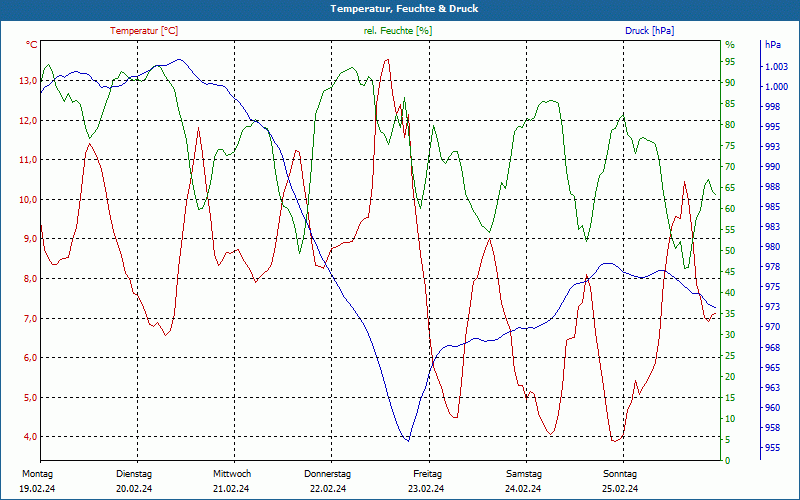The width and height of the screenshot is (800, 500).
Task: Select the Sonntag 25.02.24 date label
Action: pos(620,481)
